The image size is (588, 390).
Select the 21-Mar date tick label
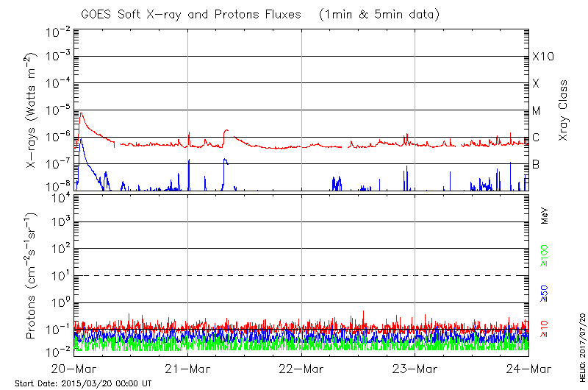pyautogui.click(x=188, y=369)
